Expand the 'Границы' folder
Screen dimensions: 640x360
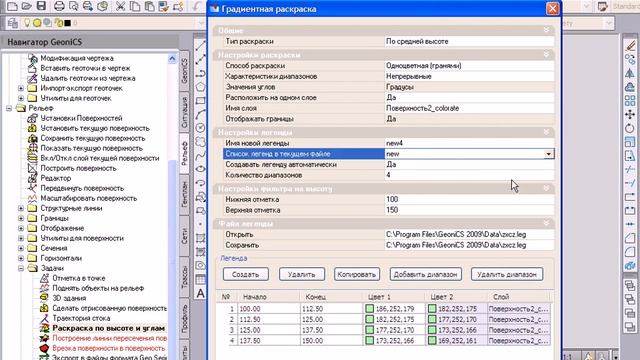point(21,218)
